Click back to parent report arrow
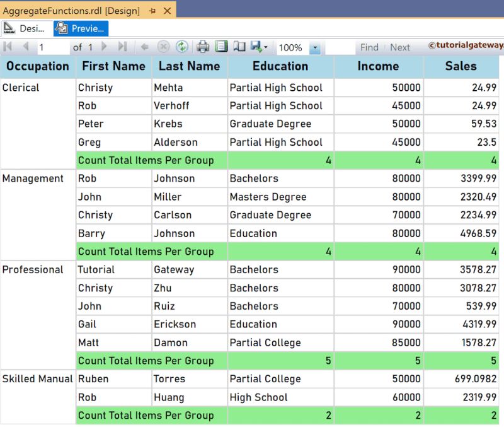 (x=145, y=47)
